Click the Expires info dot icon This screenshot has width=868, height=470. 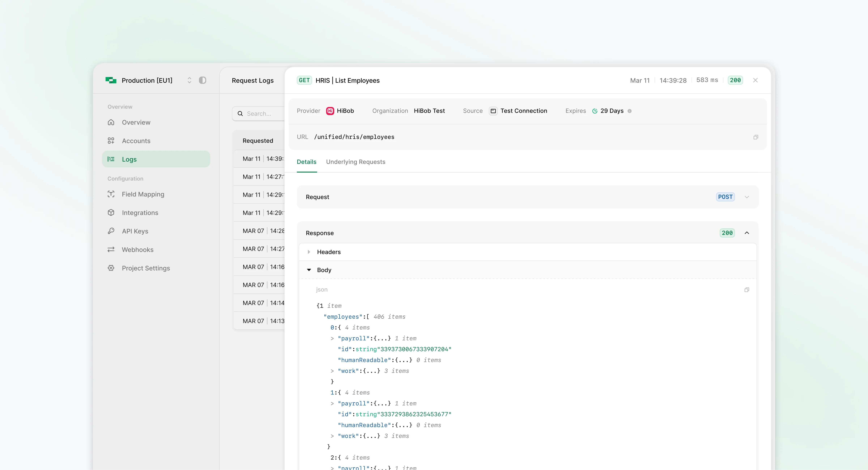629,111
